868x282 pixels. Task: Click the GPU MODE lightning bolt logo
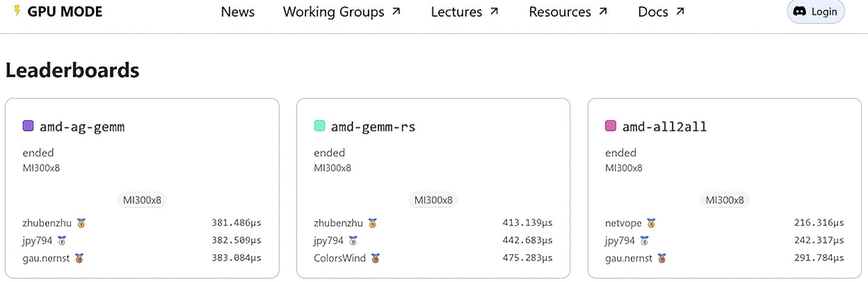[x=17, y=11]
